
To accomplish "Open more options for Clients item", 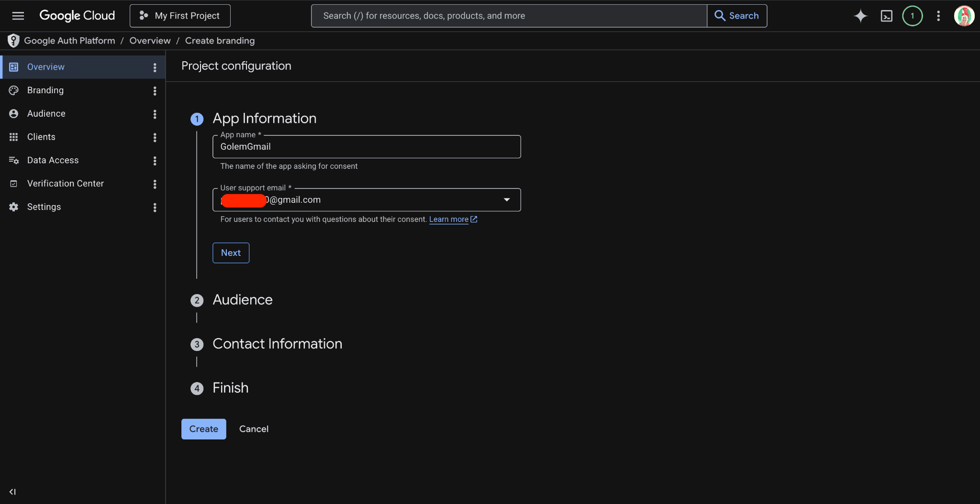I will click(x=155, y=138).
